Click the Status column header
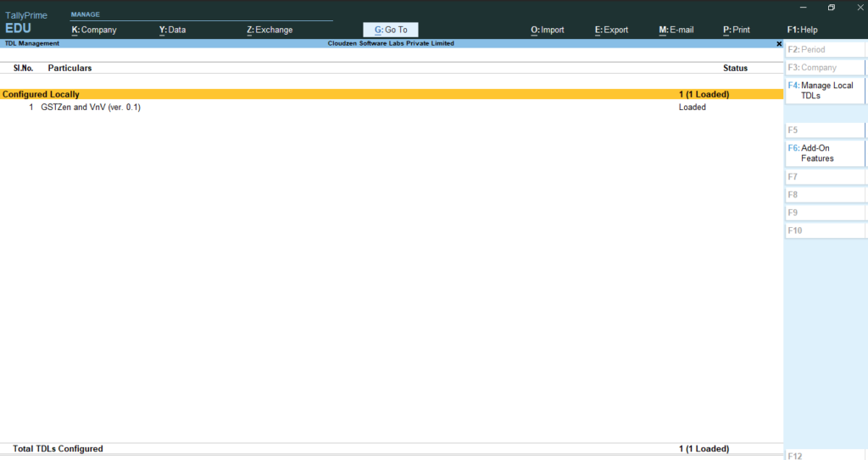 pyautogui.click(x=735, y=68)
